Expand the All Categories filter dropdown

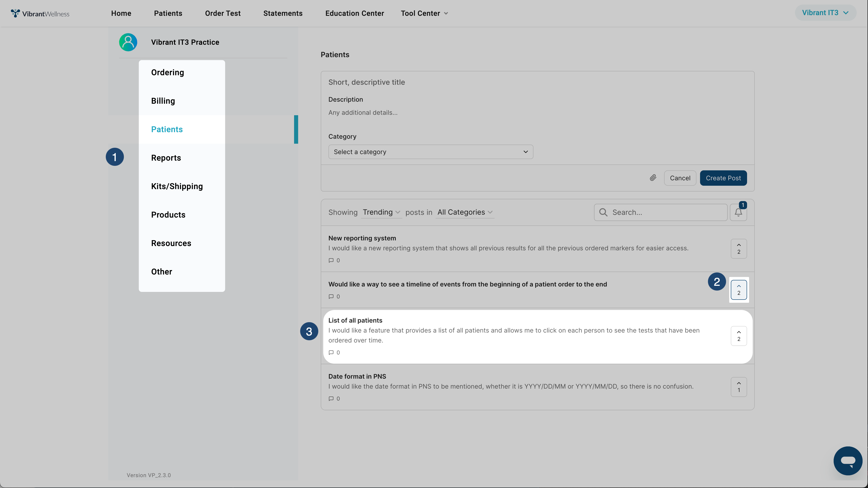465,212
